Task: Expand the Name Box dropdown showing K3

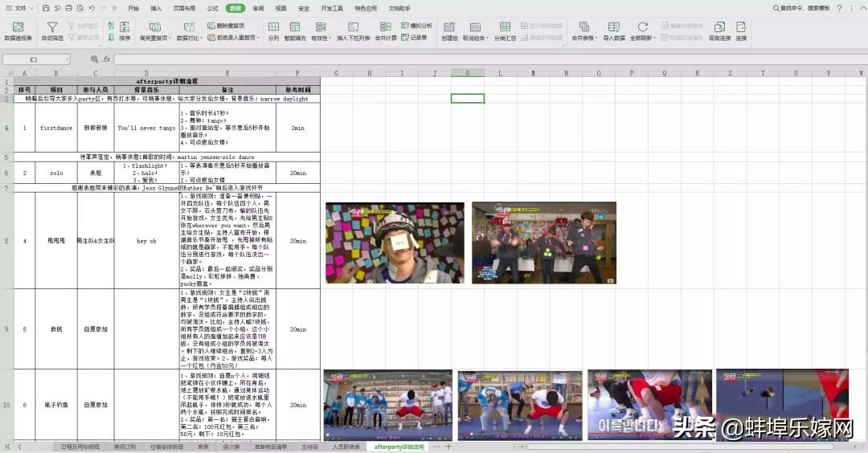Action: point(67,59)
